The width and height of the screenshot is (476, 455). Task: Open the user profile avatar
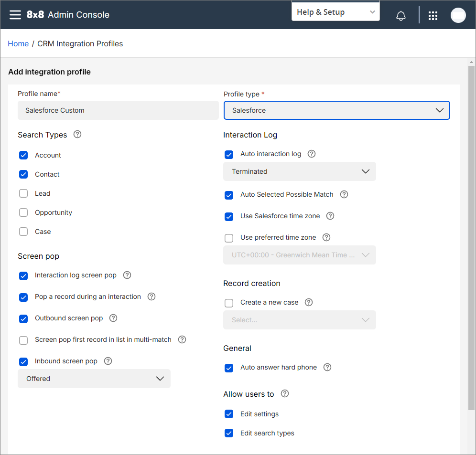pos(458,15)
